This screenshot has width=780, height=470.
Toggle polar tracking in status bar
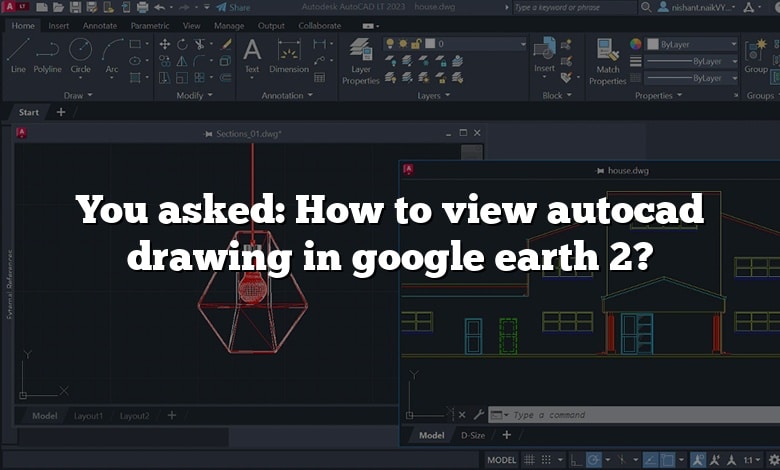(x=593, y=460)
